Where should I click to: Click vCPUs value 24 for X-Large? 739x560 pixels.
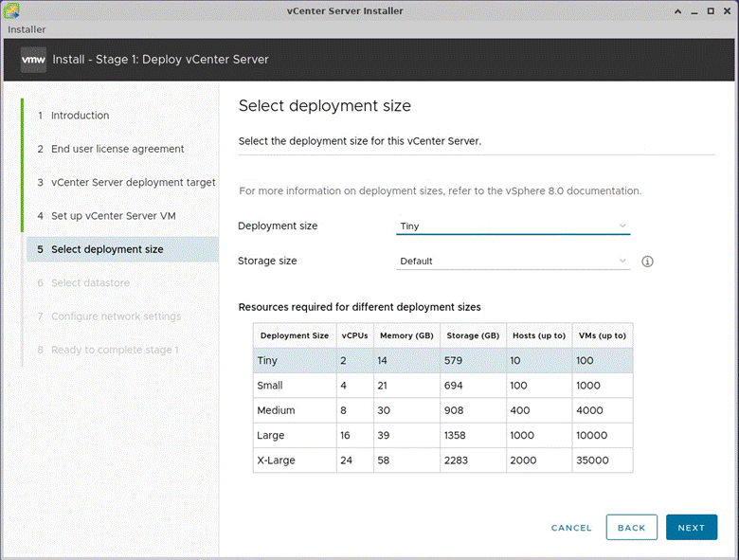(x=346, y=461)
